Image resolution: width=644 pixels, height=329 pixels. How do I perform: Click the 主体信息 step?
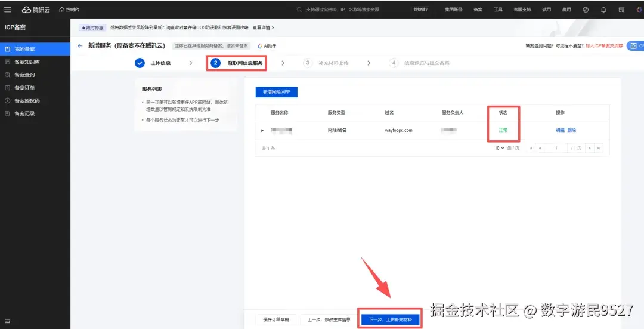153,63
